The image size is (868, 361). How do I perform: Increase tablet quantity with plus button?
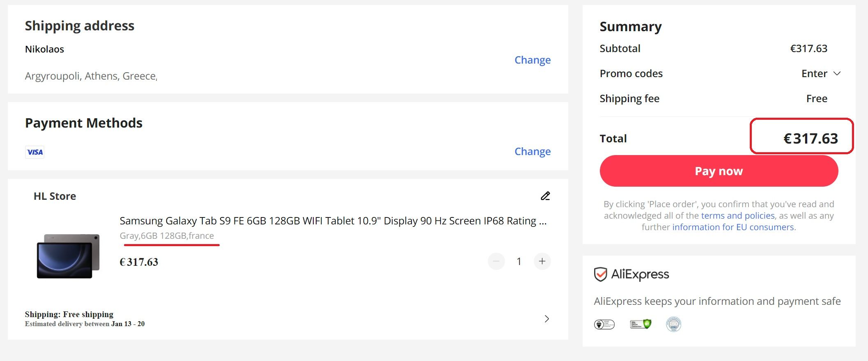[542, 261]
